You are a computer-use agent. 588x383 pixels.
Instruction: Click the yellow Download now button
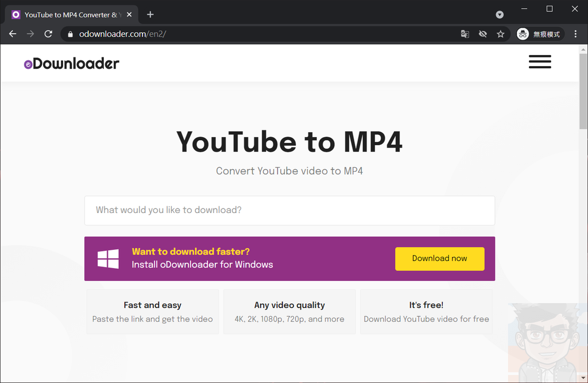[439, 258]
